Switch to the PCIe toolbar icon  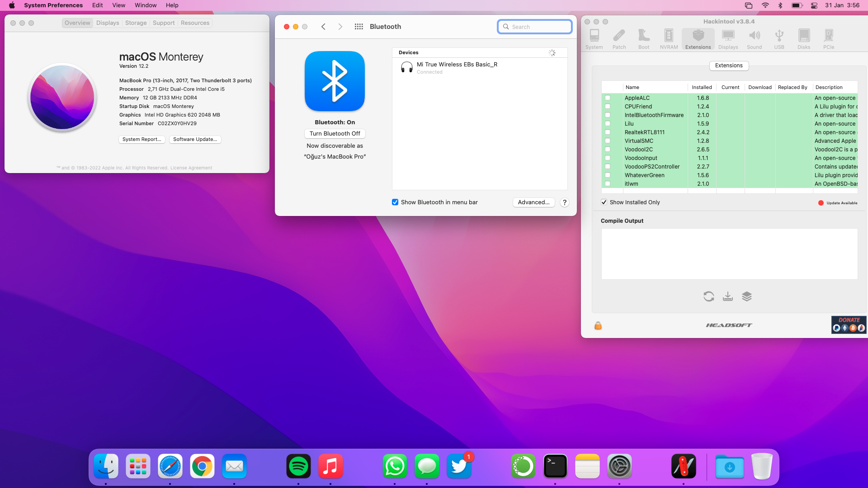pos(828,39)
